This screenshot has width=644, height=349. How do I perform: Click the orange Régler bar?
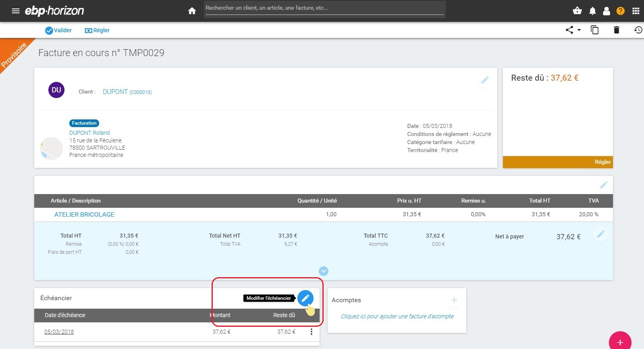(x=558, y=162)
